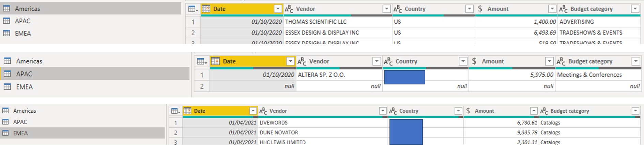Select EMEA query below highlighted APAC
Screen dimensions: 644x145
[x=95, y=87]
